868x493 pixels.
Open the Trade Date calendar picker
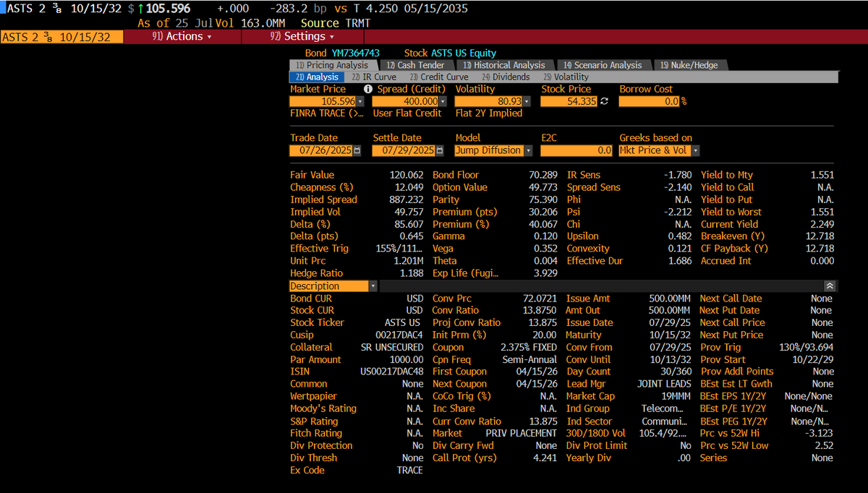tap(357, 150)
